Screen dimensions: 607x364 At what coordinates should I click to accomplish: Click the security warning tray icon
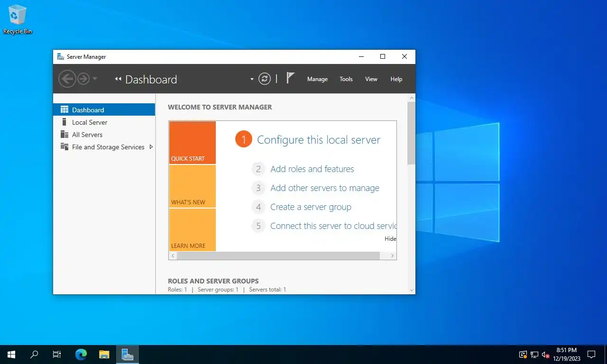(x=523, y=355)
